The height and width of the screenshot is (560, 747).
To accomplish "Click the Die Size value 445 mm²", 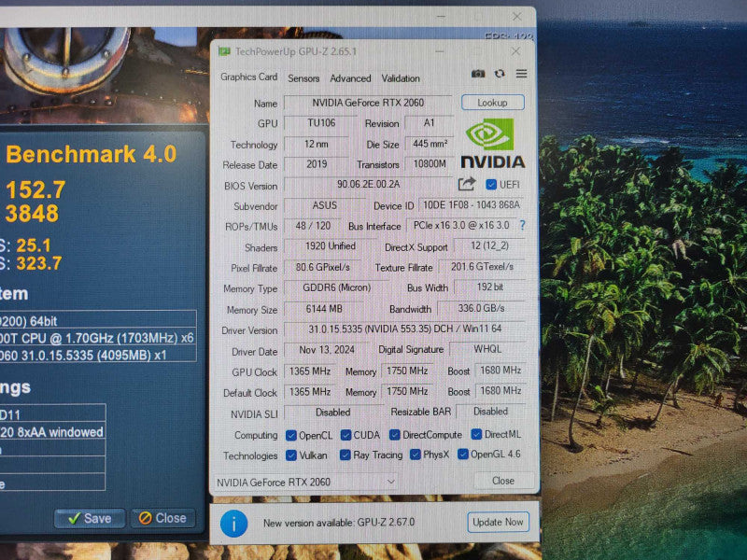I will (x=430, y=144).
